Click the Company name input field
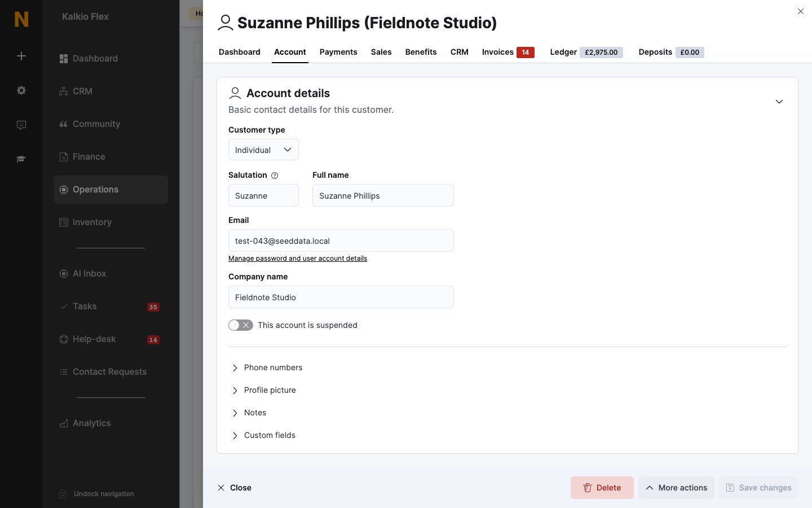The image size is (812, 508). click(341, 297)
